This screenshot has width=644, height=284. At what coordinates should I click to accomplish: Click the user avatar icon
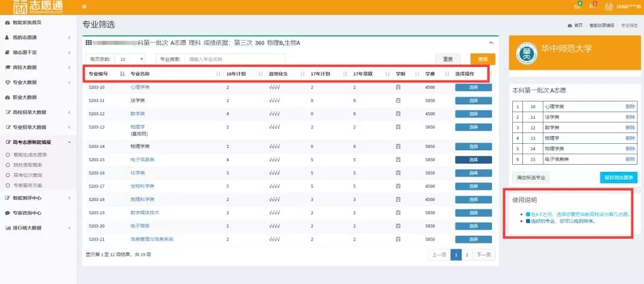pos(609,7)
